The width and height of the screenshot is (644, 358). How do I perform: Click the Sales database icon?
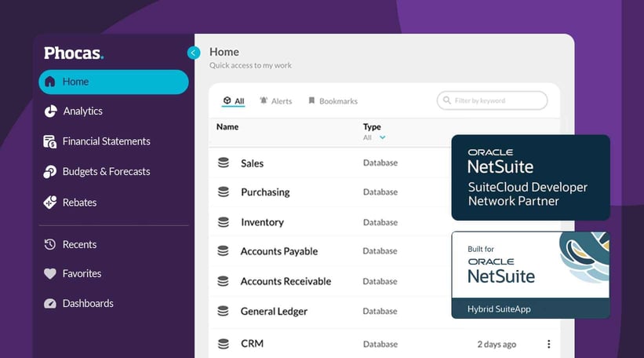(223, 163)
